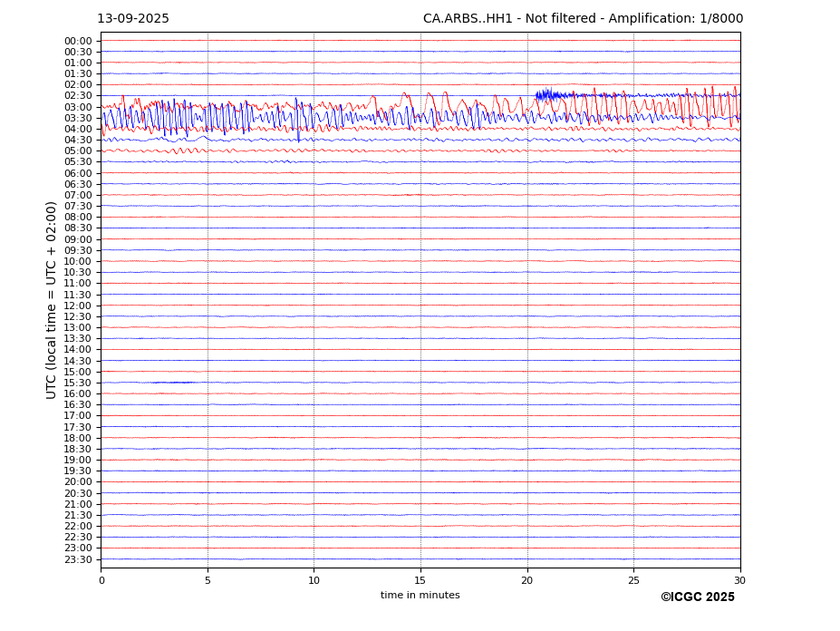The height and width of the screenshot is (631, 840).
Task: Click the x-axis tick label 10
Action: 314,580
